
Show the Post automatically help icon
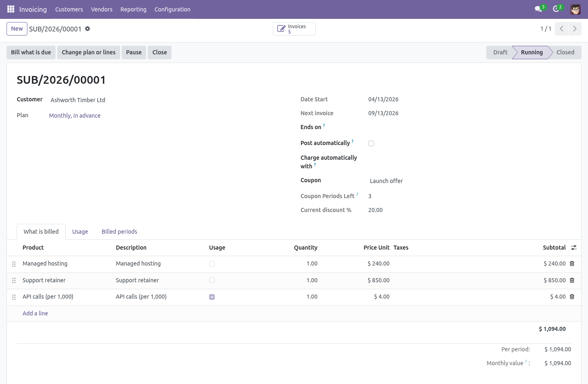[352, 141]
